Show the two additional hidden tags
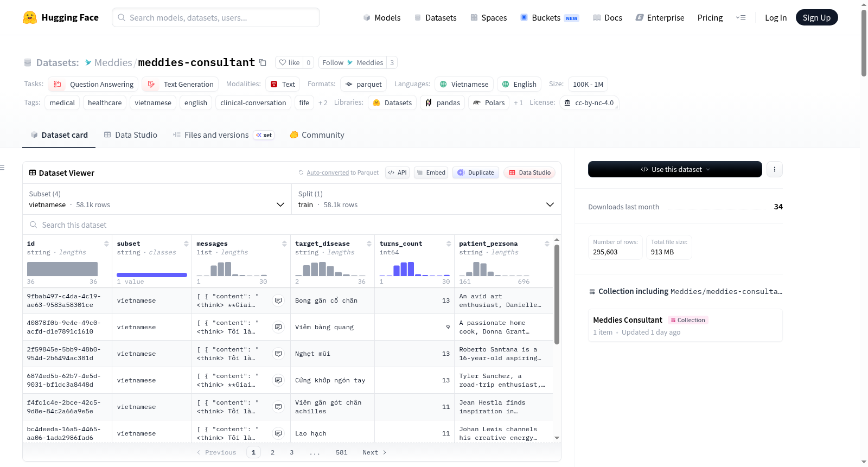 [323, 103]
